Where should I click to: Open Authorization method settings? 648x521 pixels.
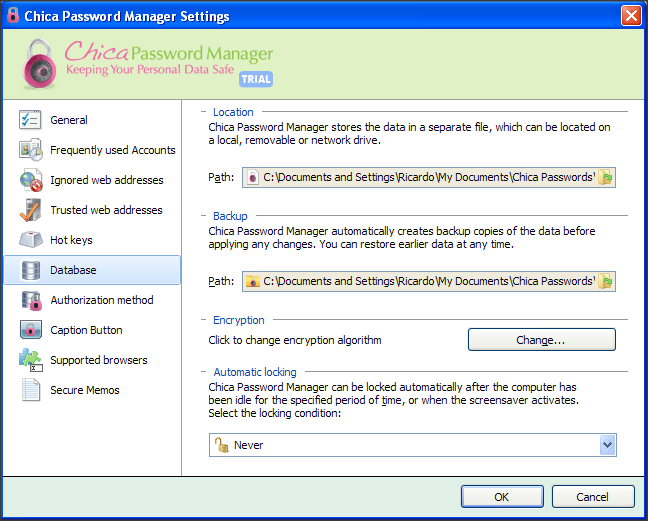click(x=92, y=300)
